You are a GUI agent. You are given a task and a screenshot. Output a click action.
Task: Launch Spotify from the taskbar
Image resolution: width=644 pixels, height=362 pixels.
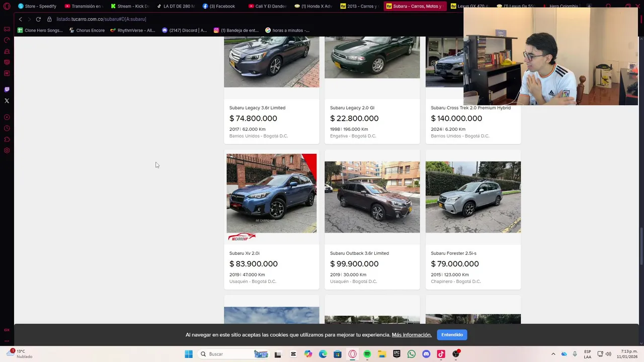point(367,354)
